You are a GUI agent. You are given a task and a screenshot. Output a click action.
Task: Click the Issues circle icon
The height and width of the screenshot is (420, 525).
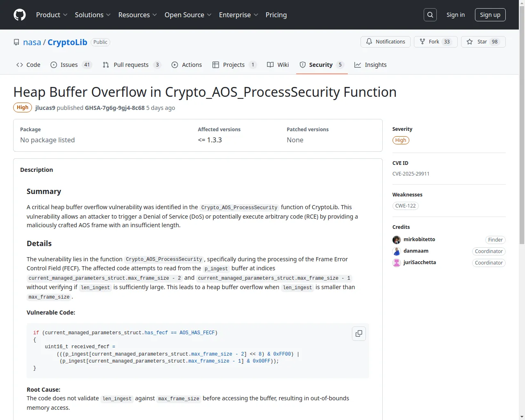tap(54, 65)
